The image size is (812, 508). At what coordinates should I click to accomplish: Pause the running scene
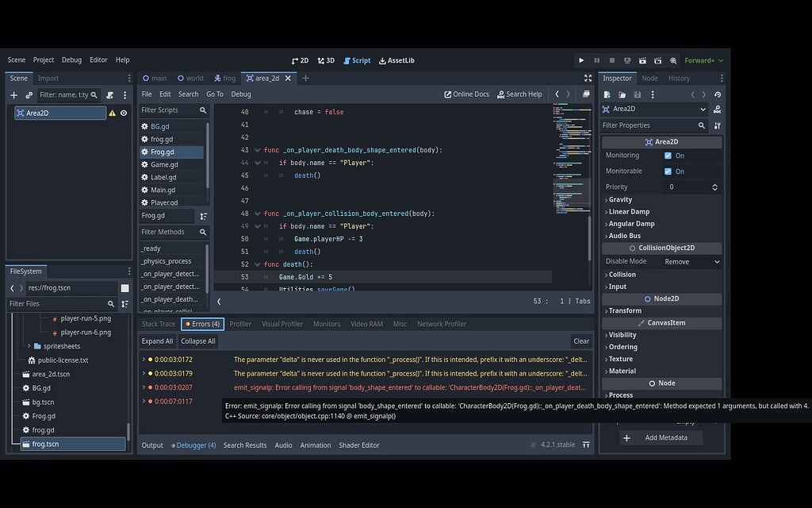pyautogui.click(x=597, y=60)
